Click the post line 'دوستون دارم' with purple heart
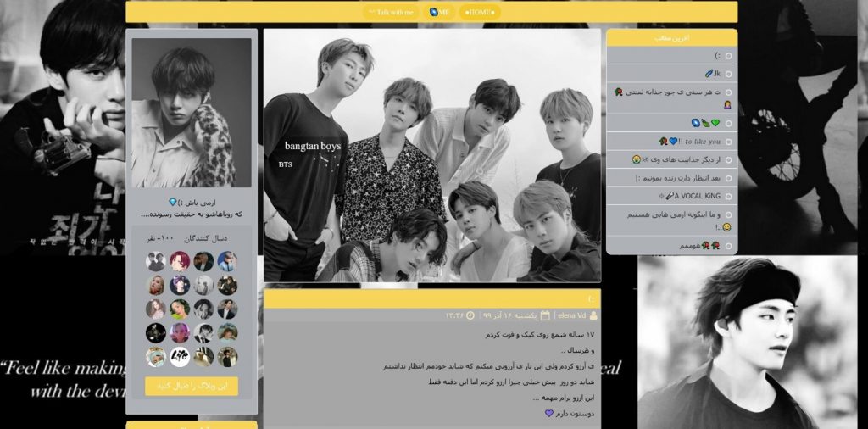The height and width of the screenshot is (429, 868). pos(570,413)
